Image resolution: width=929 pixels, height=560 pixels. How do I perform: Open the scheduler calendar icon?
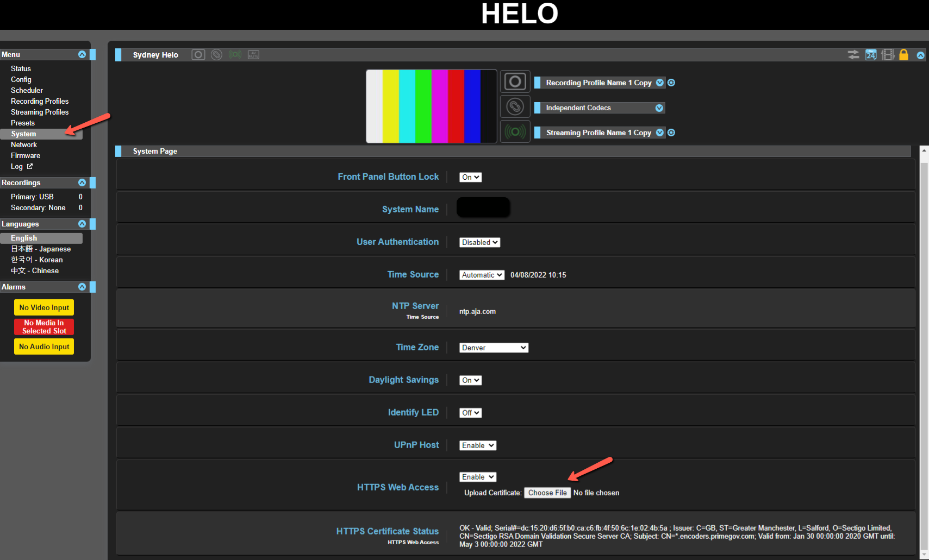[871, 55]
